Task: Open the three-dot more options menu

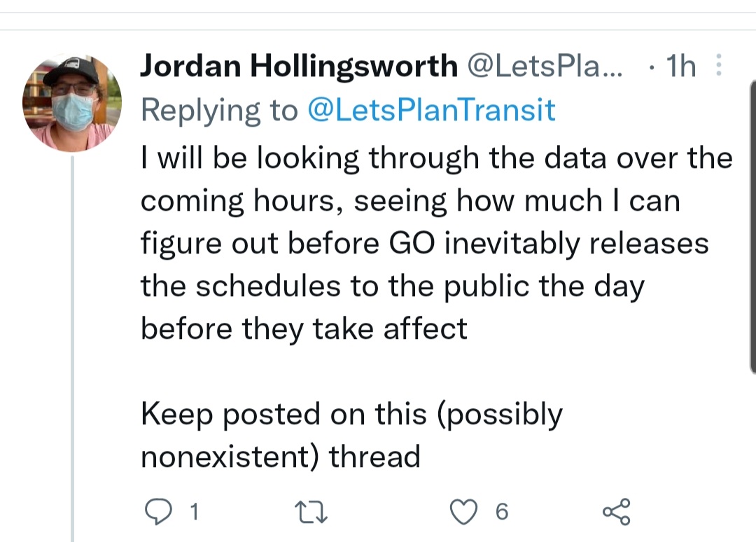Action: pyautogui.click(x=717, y=67)
